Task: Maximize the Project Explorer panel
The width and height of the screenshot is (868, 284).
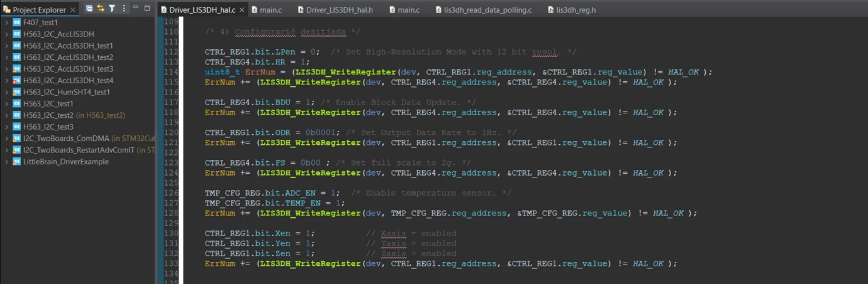Action: (147, 8)
